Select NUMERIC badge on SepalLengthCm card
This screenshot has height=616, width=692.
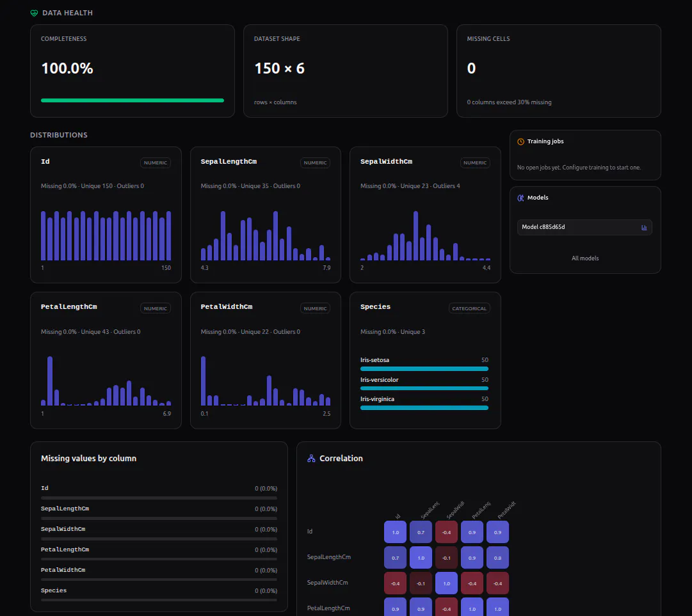pyautogui.click(x=315, y=162)
